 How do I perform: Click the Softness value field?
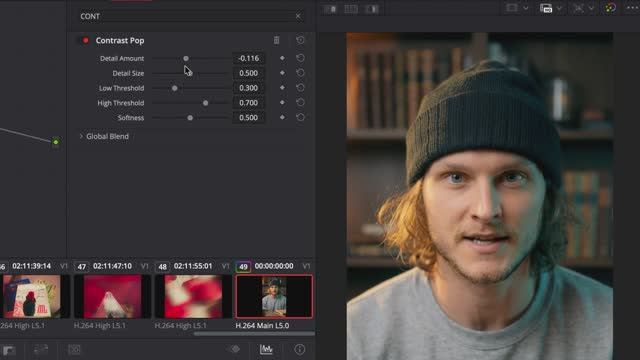249,118
